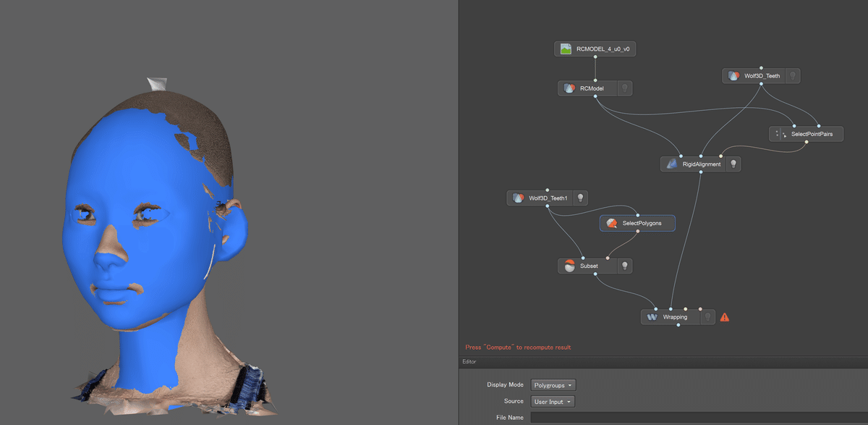The image size is (868, 425).
Task: Select the SelectPolygons node label
Action: tap(642, 223)
